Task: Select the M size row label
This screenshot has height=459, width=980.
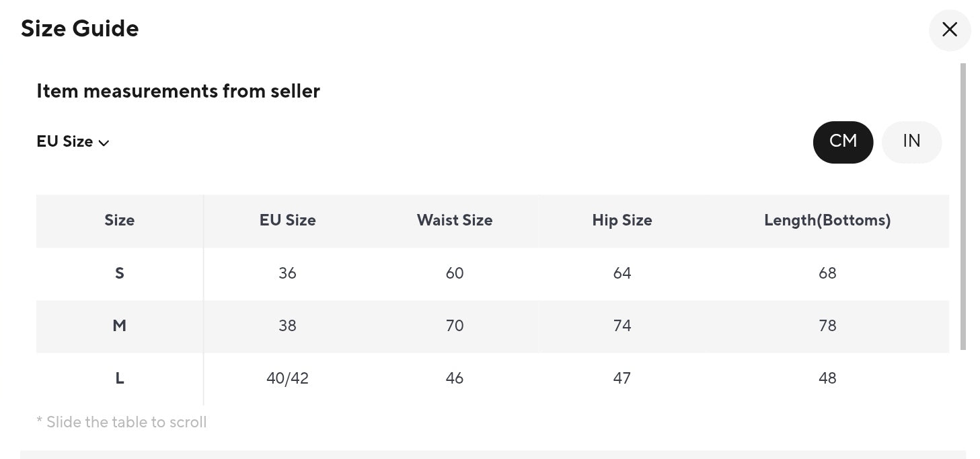Action: 120,326
